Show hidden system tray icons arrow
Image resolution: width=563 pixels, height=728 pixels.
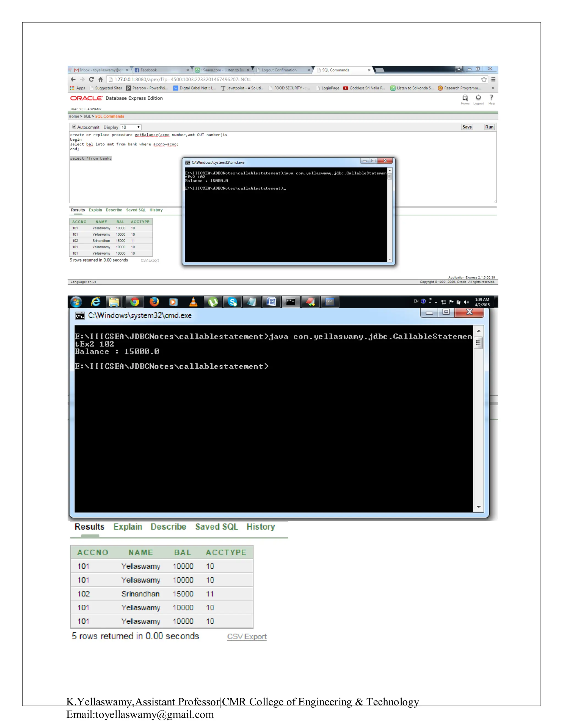(x=436, y=302)
